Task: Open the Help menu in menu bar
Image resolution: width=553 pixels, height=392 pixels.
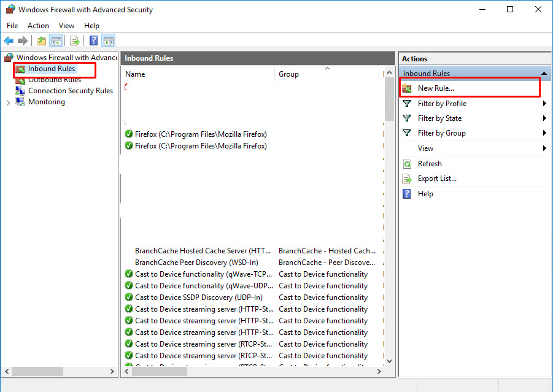Action: click(91, 26)
